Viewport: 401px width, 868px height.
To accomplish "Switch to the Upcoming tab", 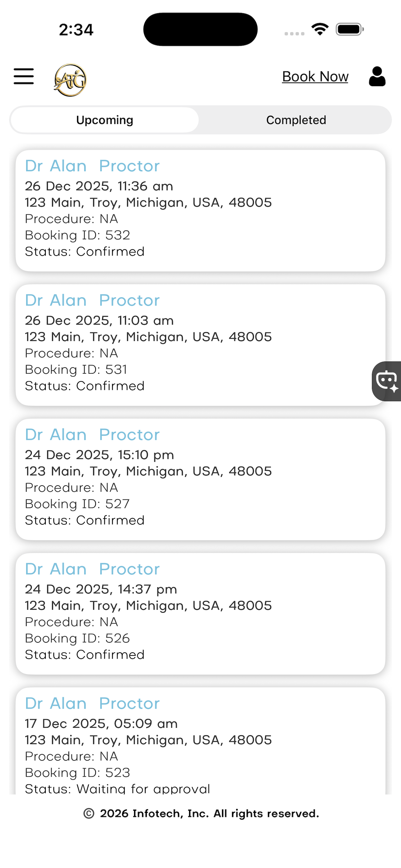I will 104,120.
